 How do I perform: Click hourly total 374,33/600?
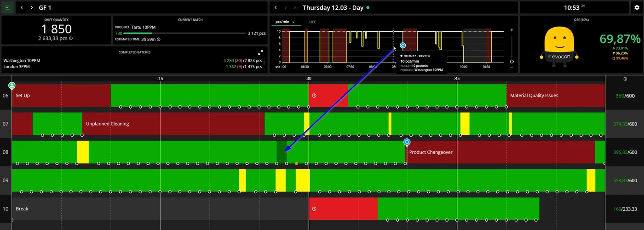(625, 124)
